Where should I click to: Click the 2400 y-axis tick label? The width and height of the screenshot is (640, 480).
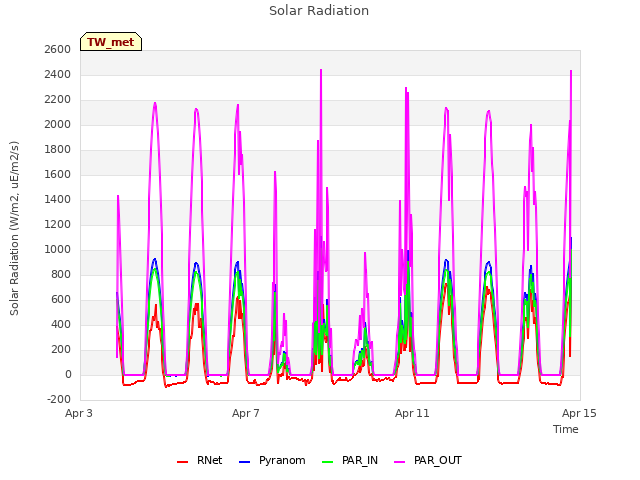[58, 75]
